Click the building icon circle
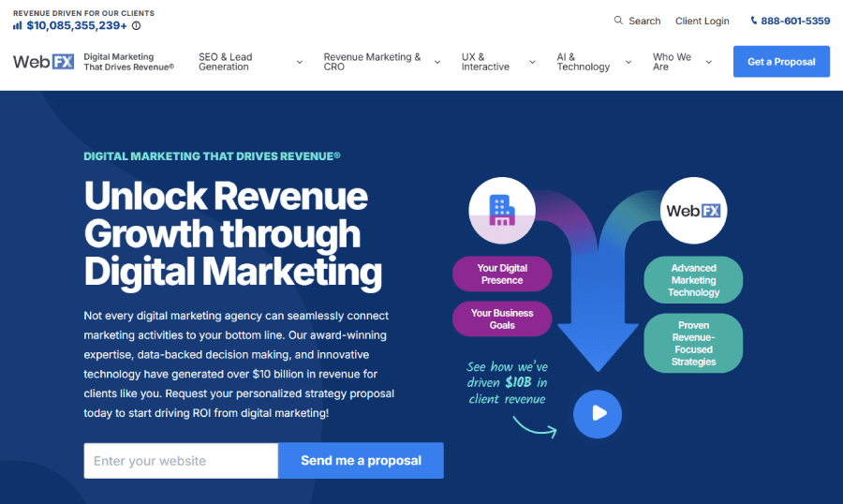The width and height of the screenshot is (843, 504). coord(502,211)
